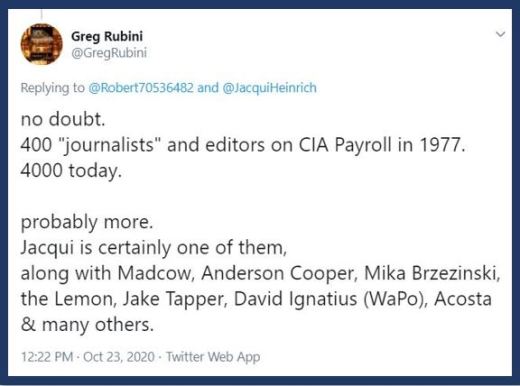Click 'Jacqui is certainly one of them' line
Image resolution: width=520 pixels, height=386 pixels.
click(x=154, y=248)
